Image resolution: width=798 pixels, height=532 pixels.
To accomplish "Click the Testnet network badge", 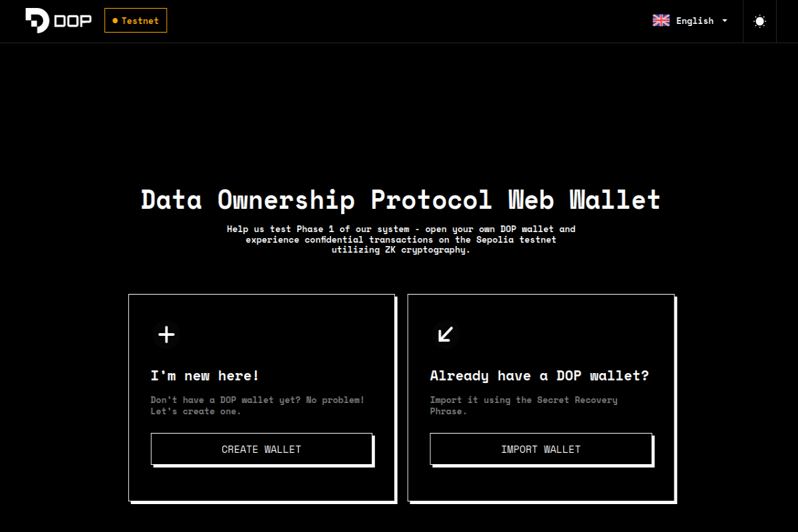I will (x=136, y=21).
